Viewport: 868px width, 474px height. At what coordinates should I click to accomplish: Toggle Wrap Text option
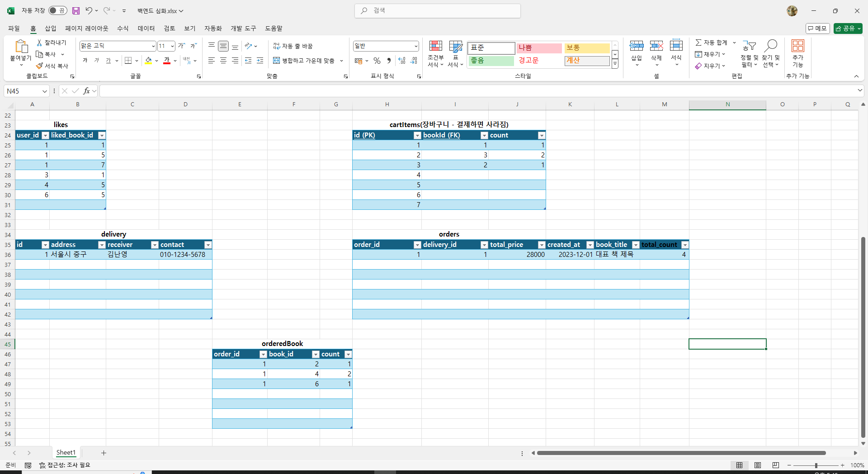point(293,46)
